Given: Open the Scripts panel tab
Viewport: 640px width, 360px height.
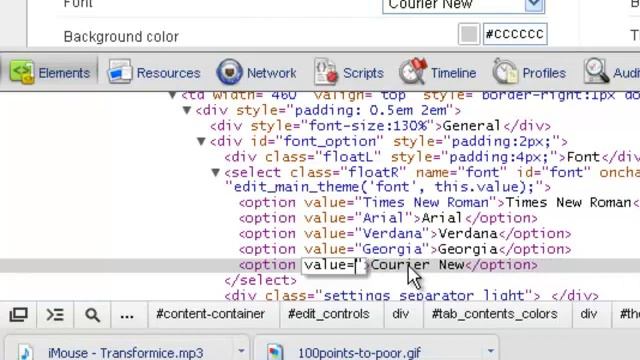Looking at the screenshot, I should (x=349, y=73).
